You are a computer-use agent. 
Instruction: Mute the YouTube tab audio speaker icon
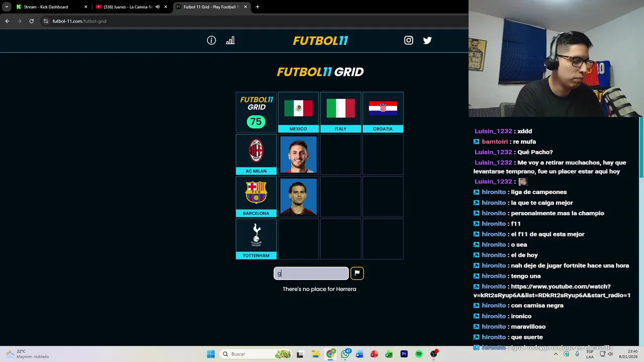(157, 7)
